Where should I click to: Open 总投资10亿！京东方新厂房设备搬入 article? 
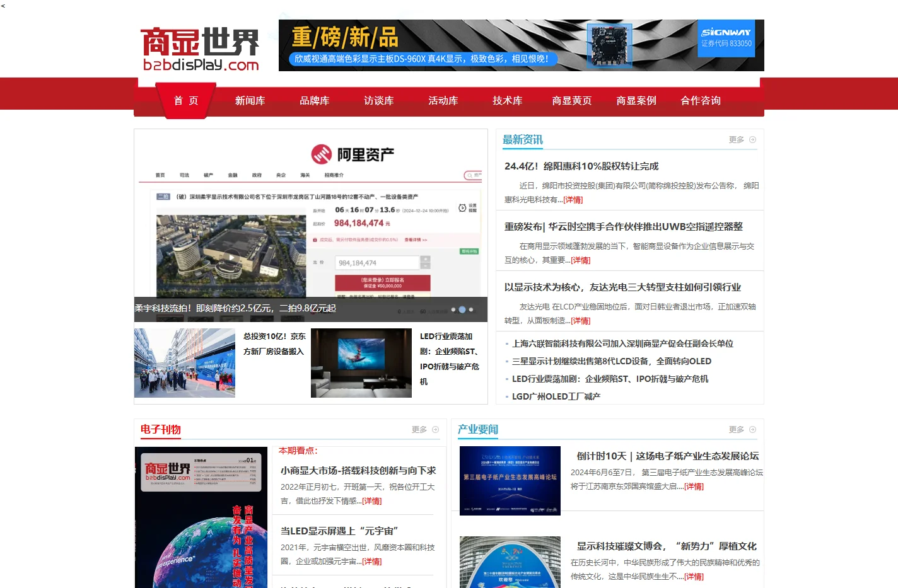274,344
